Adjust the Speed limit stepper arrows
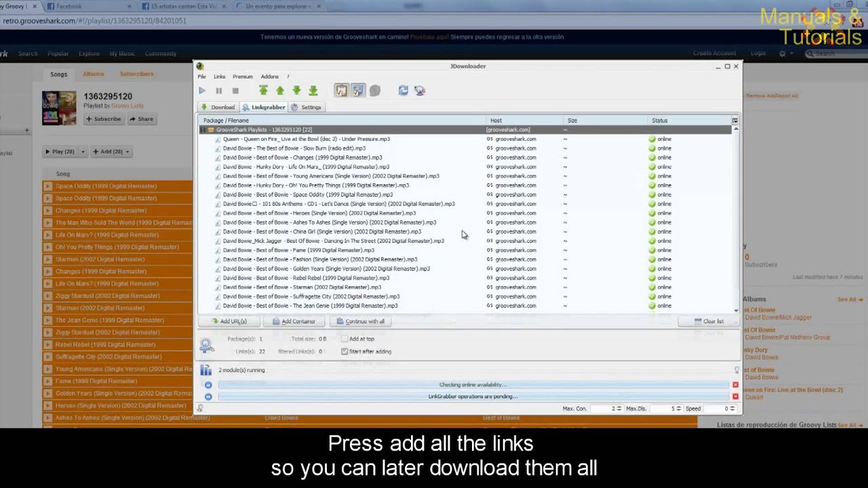This screenshot has width=868, height=488. click(732, 409)
